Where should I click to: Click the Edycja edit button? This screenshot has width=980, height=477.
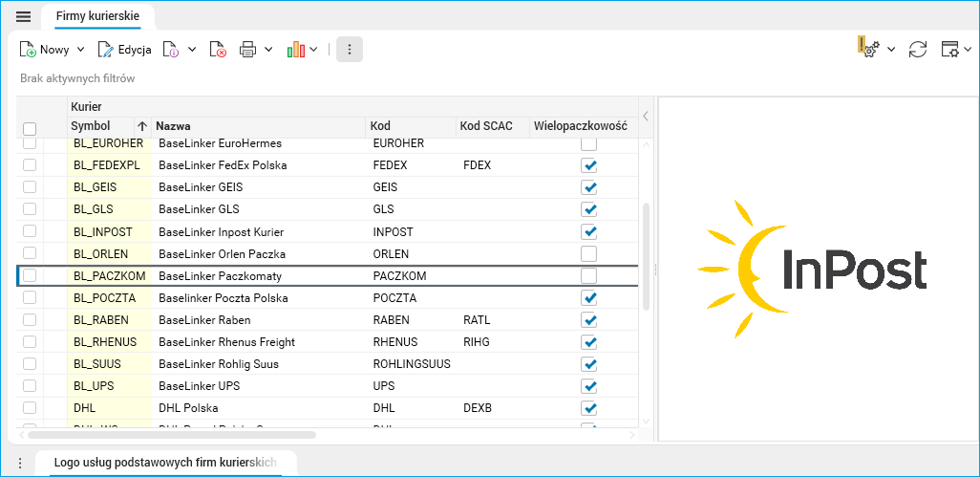pyautogui.click(x=124, y=50)
